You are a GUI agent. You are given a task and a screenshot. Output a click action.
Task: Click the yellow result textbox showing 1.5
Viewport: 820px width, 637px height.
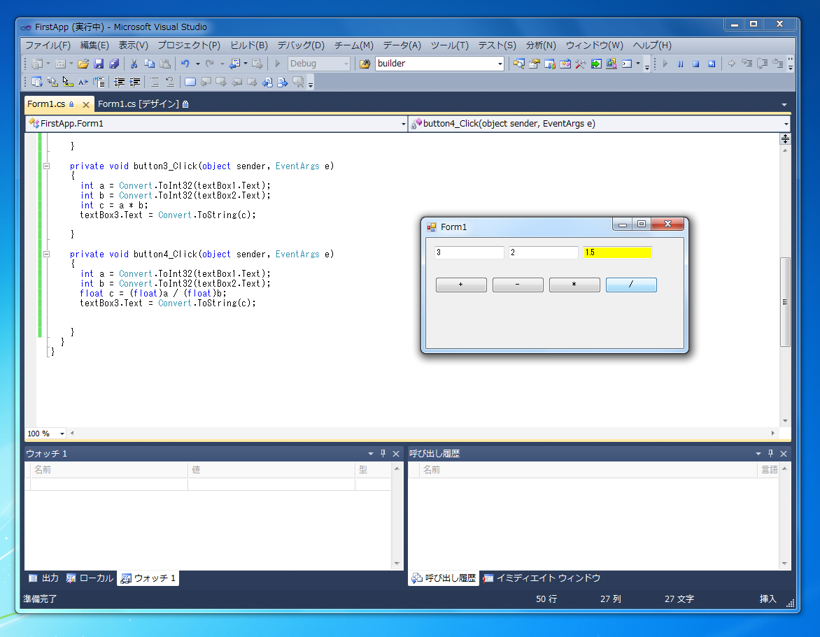coord(618,253)
